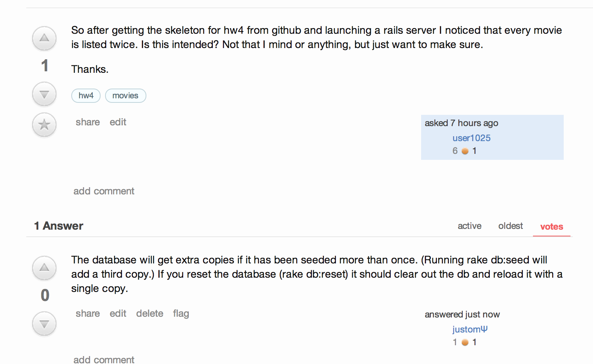This screenshot has height=364, width=593.
Task: Open user1025's profile
Action: pyautogui.click(x=471, y=138)
